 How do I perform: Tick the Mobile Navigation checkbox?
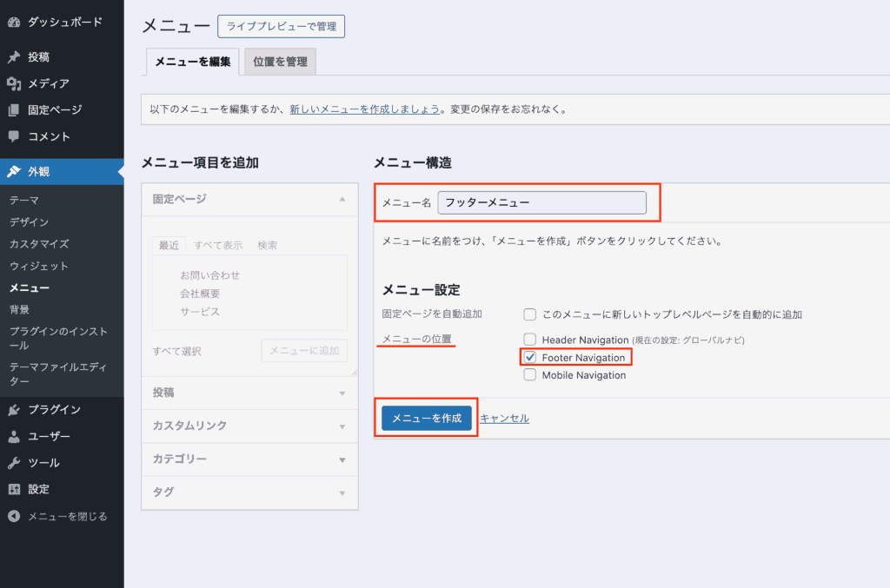tap(530, 375)
